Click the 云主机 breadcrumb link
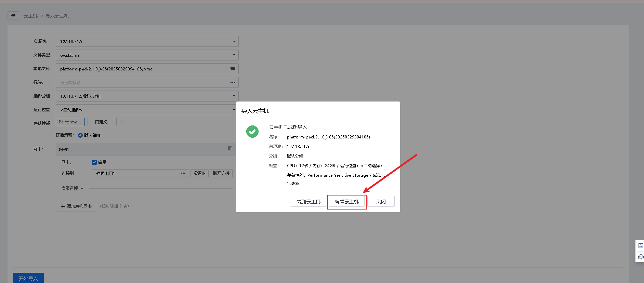The width and height of the screenshot is (644, 283). (30, 16)
